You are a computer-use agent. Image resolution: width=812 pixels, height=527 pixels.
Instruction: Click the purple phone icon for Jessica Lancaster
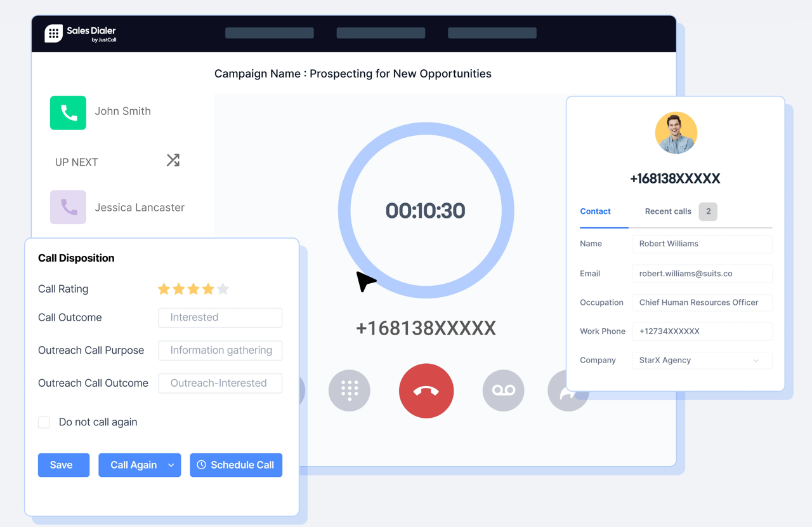pyautogui.click(x=68, y=207)
